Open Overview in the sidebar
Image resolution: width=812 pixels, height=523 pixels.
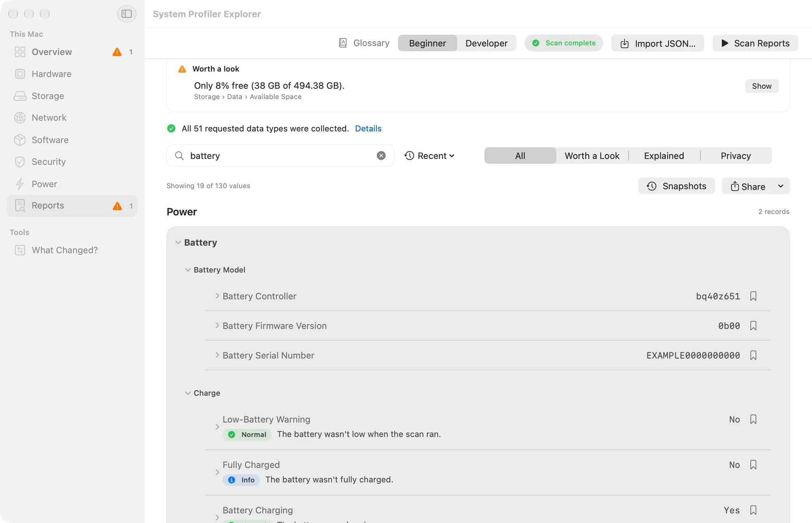(x=72, y=52)
